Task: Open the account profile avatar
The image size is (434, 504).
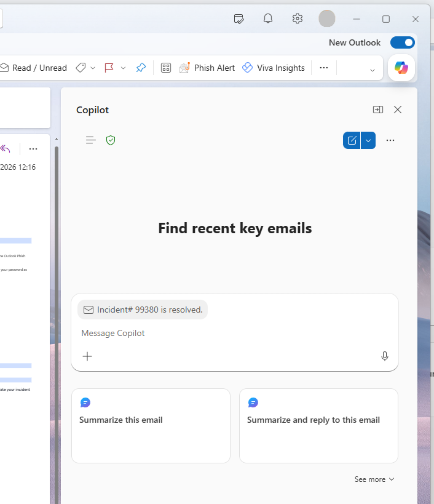Action: 327,18
